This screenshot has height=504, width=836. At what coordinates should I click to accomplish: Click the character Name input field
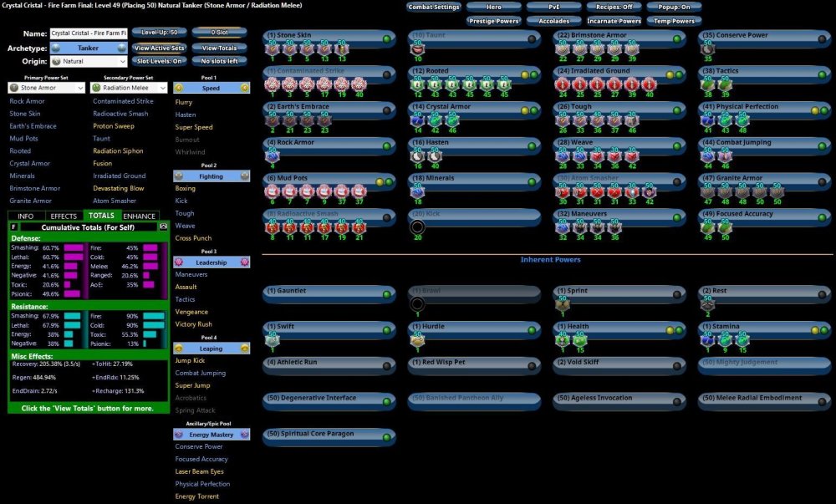[89, 33]
